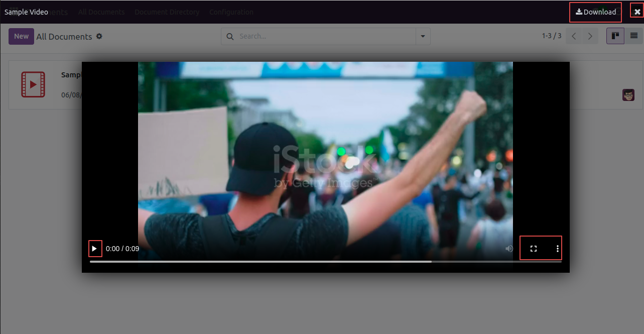Close the video preview with X
This screenshot has width=644, height=334.
637,12
